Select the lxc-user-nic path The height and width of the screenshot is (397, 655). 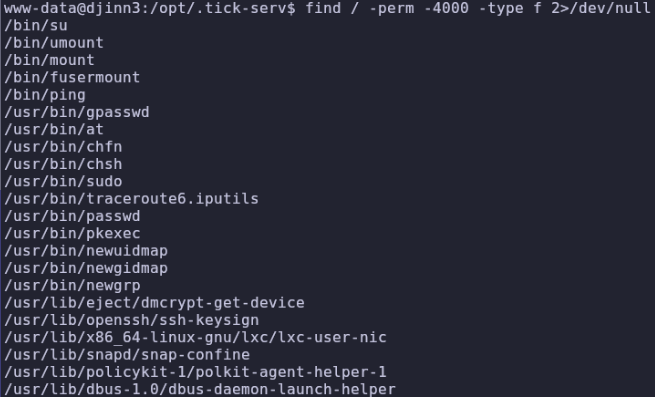(195, 338)
